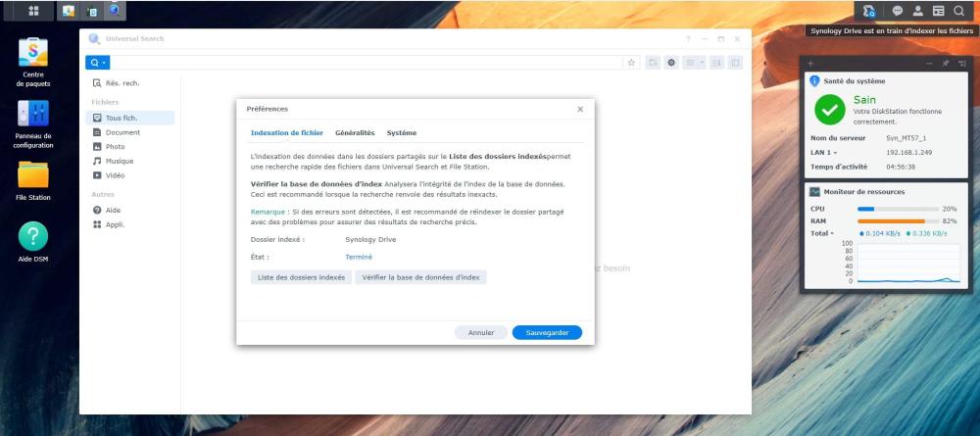
Task: Open the user account options icon
Action: pos(917,11)
